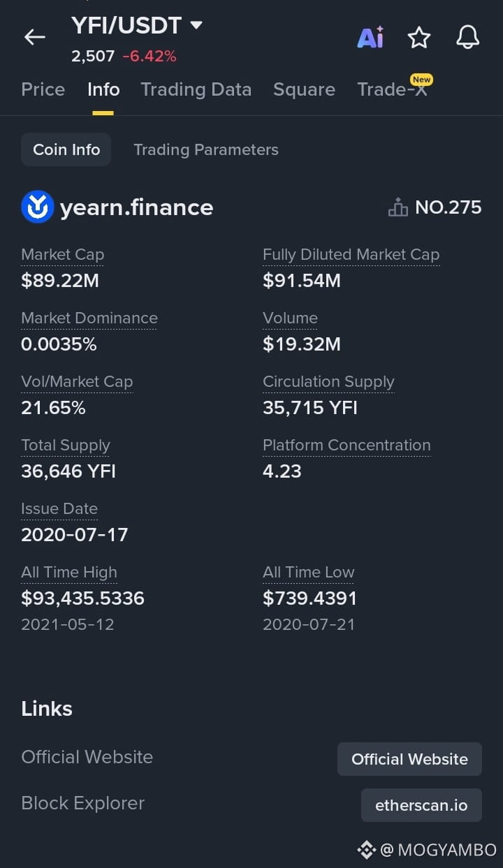Open the Trade-X tab
The height and width of the screenshot is (868, 503).
coord(392,89)
